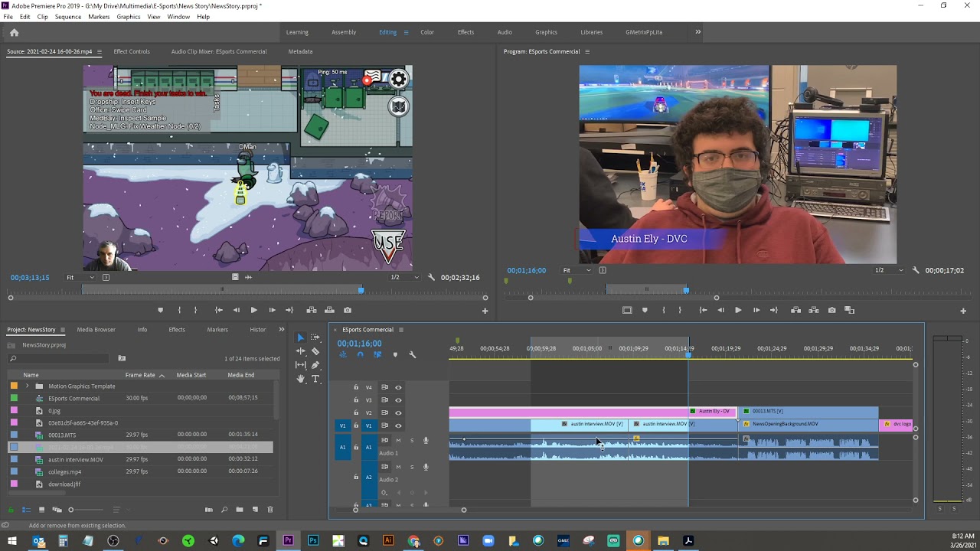This screenshot has height=551, width=980.
Task: Open the Graphics menu
Action: click(129, 17)
